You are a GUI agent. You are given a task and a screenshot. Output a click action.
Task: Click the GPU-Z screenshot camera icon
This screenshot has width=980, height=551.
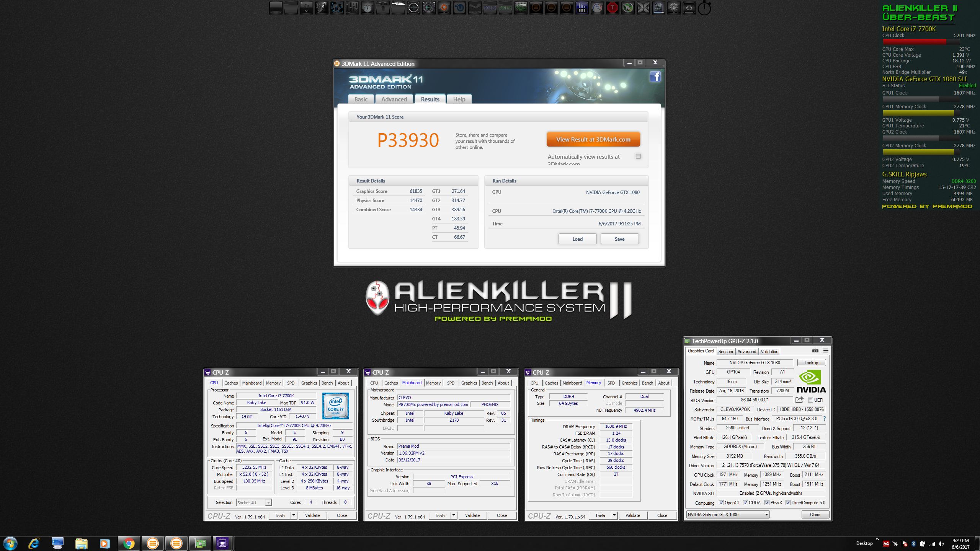[x=815, y=350]
